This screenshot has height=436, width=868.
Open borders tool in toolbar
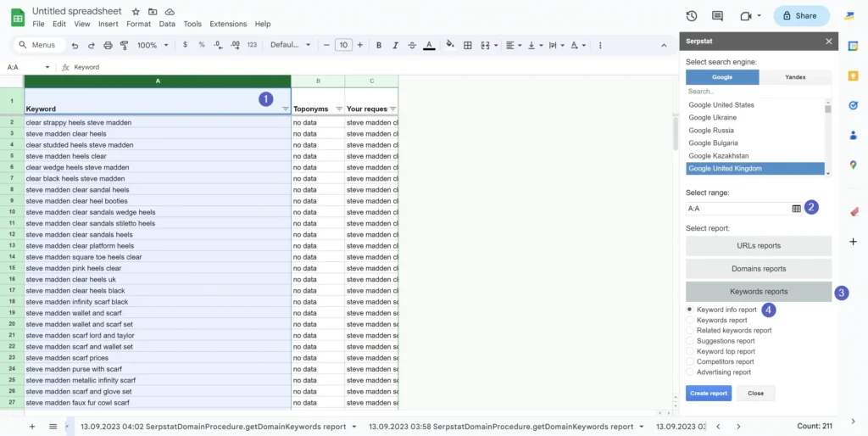click(x=468, y=45)
